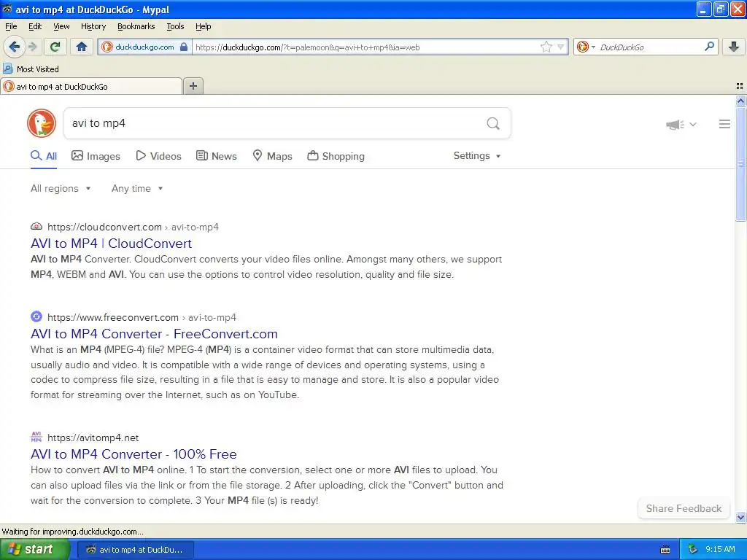Select the 'avi to mp4 at DuckDuckGo' tab
The height and width of the screenshot is (560, 747).
click(90, 86)
